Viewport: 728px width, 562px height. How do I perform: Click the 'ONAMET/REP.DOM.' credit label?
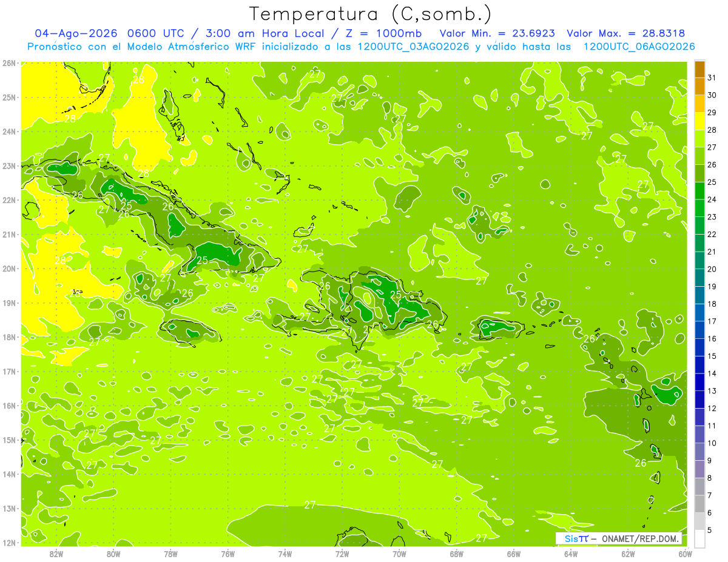(640, 538)
